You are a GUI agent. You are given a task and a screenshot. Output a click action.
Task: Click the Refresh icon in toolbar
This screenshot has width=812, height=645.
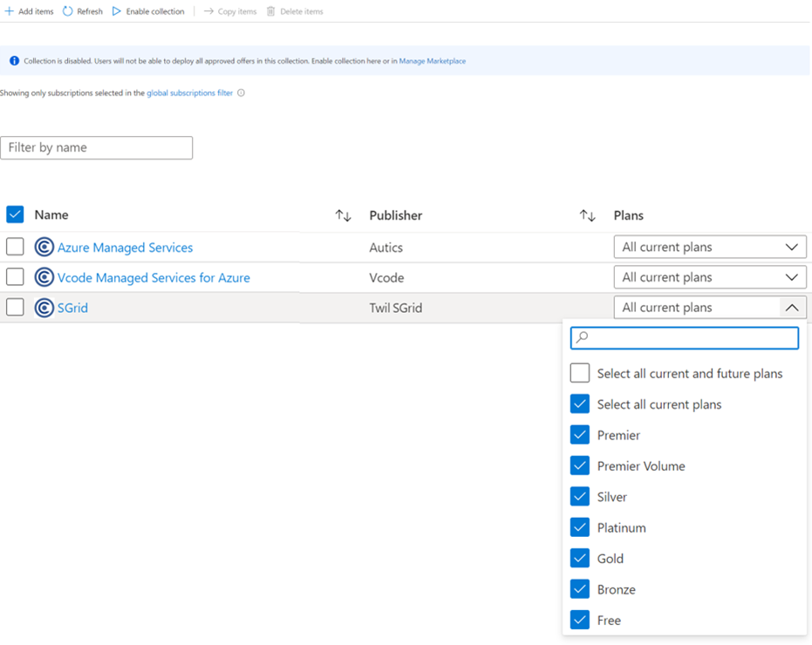(x=68, y=11)
